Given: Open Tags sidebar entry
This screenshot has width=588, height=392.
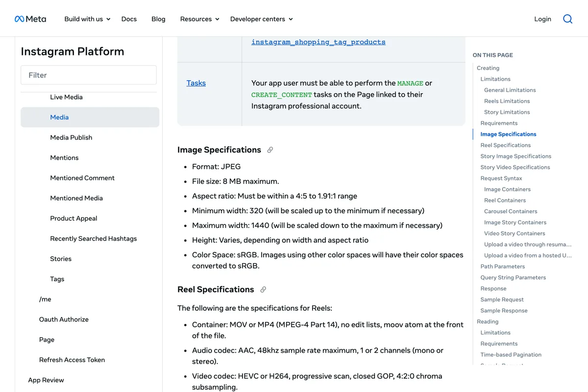Looking at the screenshot, I should point(57,279).
